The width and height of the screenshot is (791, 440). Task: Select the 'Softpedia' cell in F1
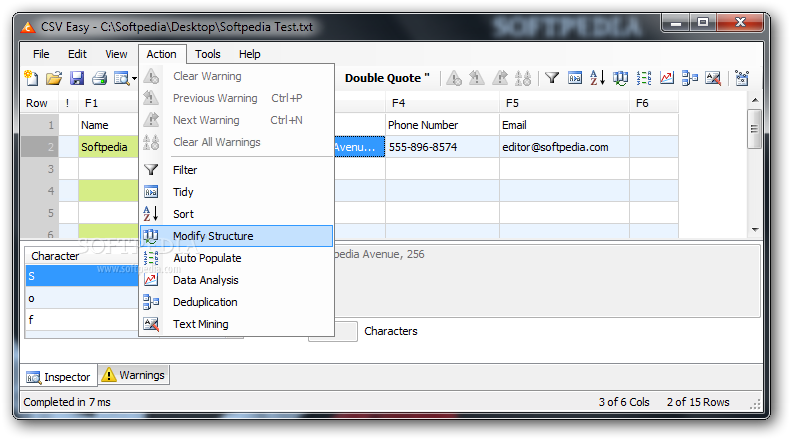pos(108,147)
